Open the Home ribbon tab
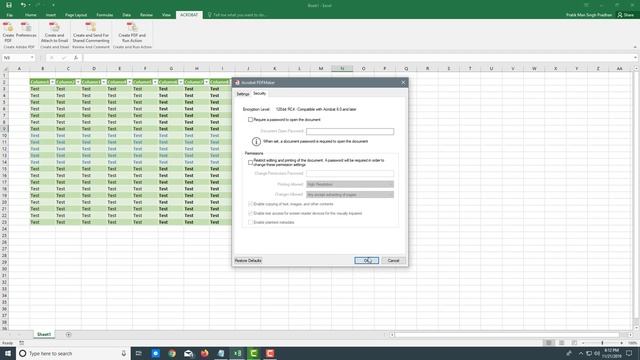The height and width of the screenshot is (360, 640). click(x=31, y=15)
